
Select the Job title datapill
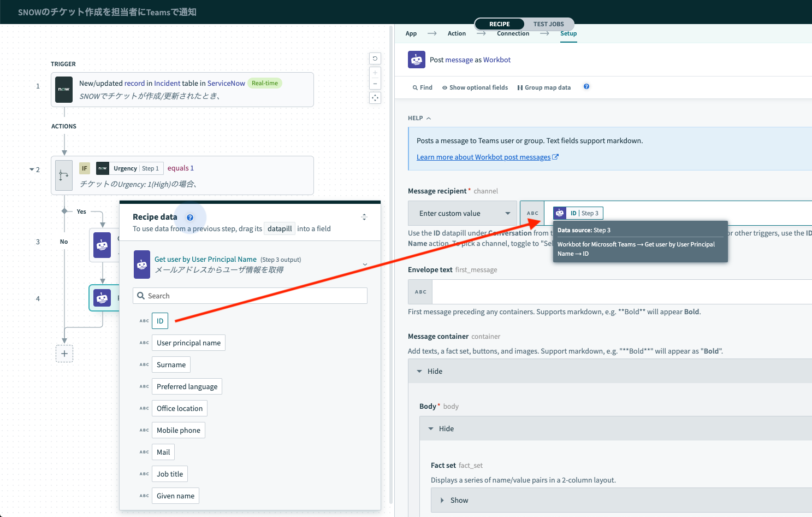tap(170, 474)
